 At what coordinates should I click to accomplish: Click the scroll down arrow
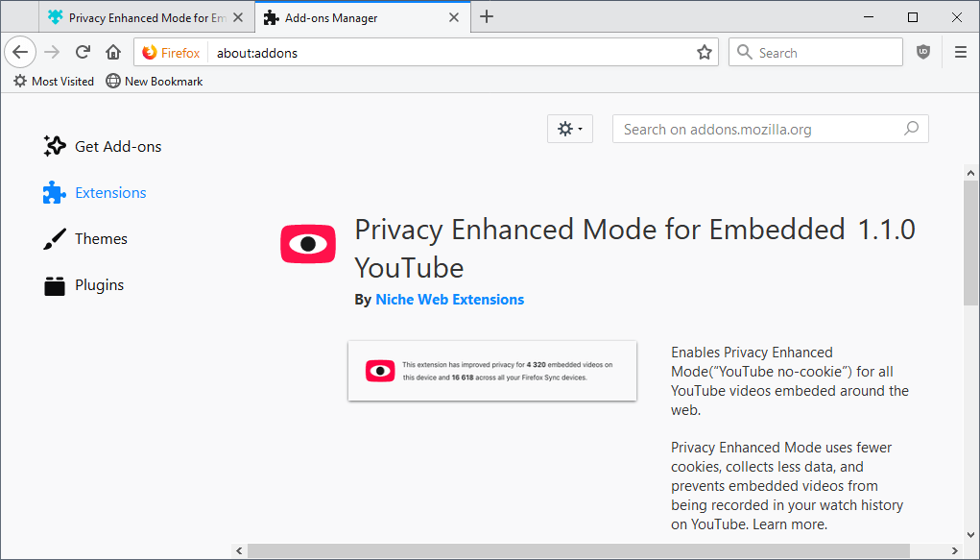click(970, 536)
